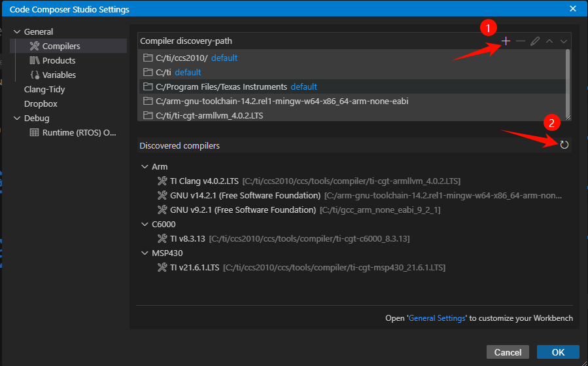This screenshot has width=588, height=366.
Task: Click the Variables braces icon in sidebar
Action: pos(35,75)
